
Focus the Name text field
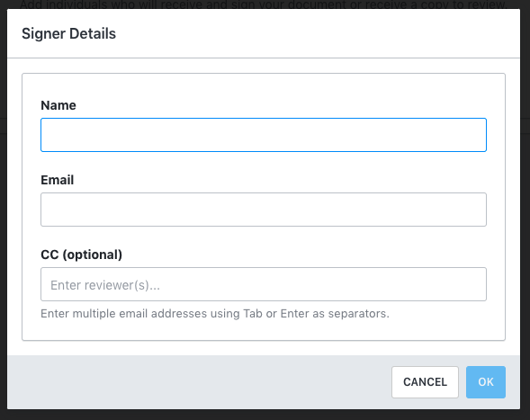264,135
